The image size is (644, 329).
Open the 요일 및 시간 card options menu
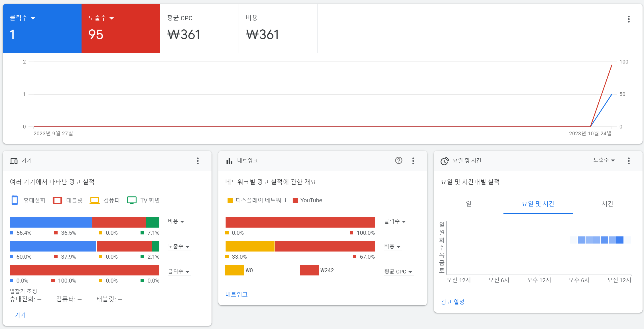628,161
